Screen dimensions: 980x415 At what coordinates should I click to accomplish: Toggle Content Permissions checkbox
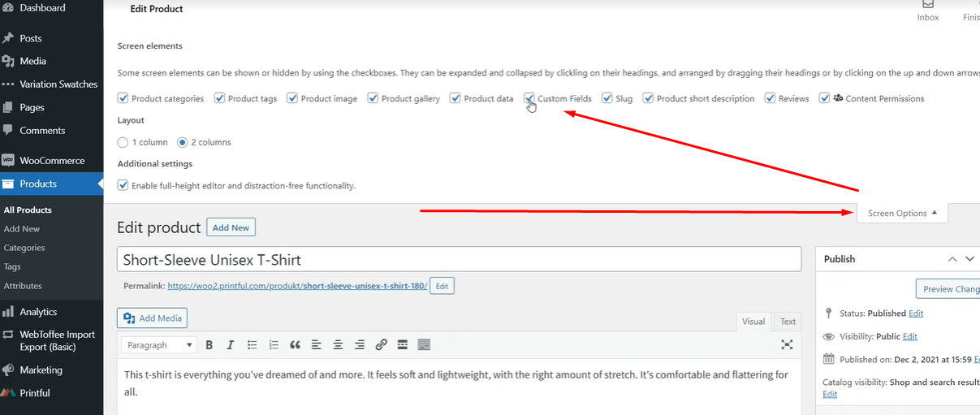click(x=824, y=98)
